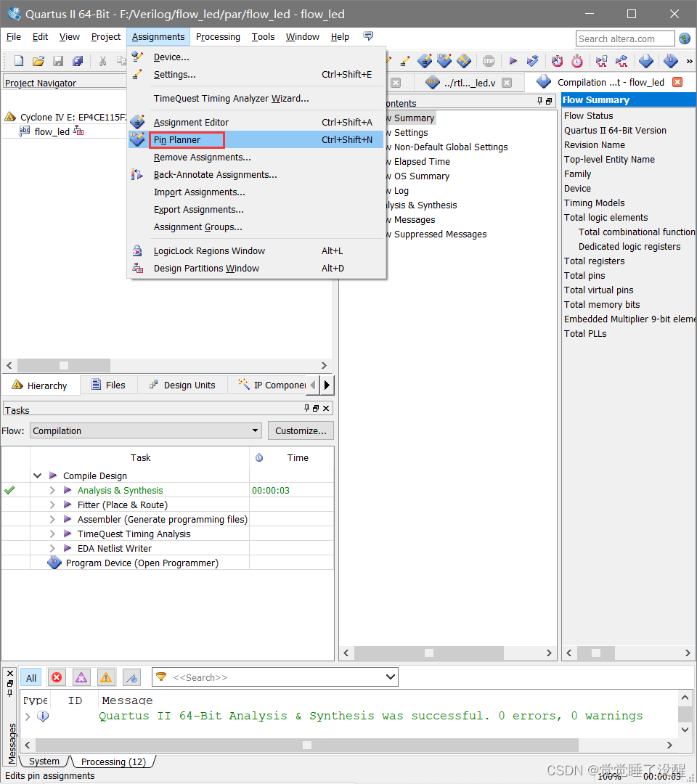Float the Tasks panel window
The height and width of the screenshot is (784, 697).
point(316,408)
